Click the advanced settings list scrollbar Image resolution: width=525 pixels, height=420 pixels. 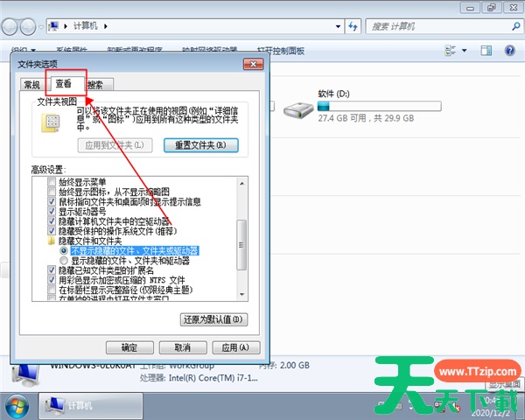click(x=243, y=238)
